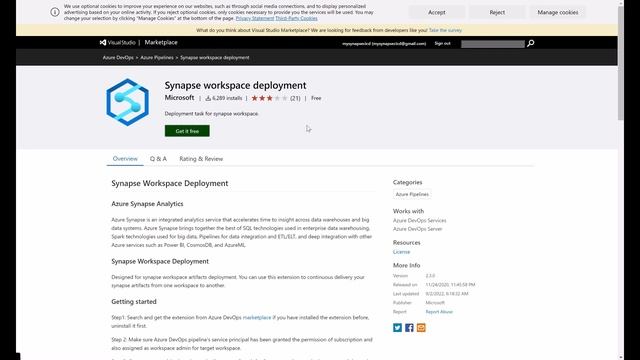The image size is (640, 360).
Task: Share the extension on Facebook
Action: tap(409, 328)
